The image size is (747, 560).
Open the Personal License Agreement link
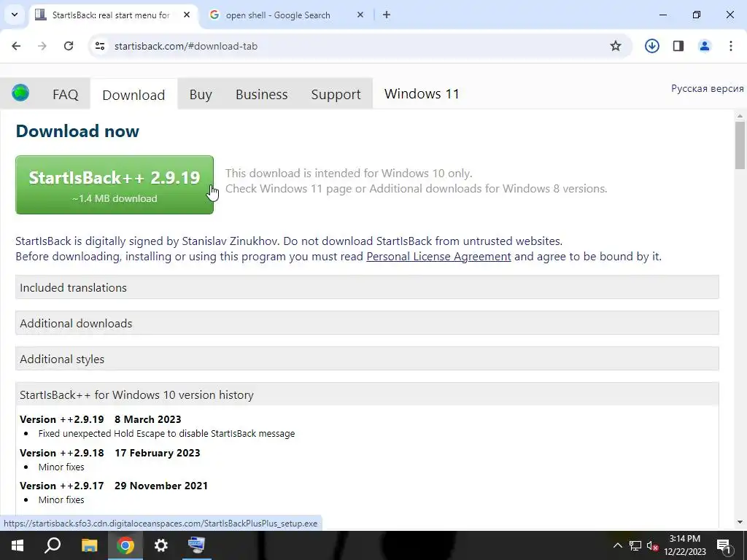(438, 257)
